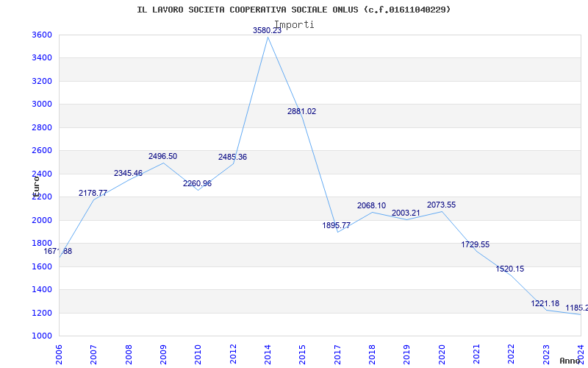Image resolution: width=588 pixels, height=368 pixels.
Task: Click the 2022 x-axis year label
Action: 511,354
